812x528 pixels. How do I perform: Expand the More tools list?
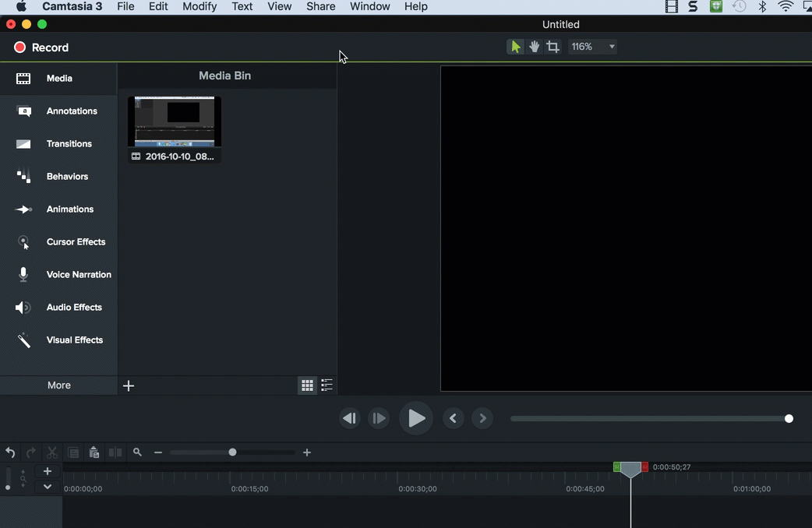[x=58, y=385]
